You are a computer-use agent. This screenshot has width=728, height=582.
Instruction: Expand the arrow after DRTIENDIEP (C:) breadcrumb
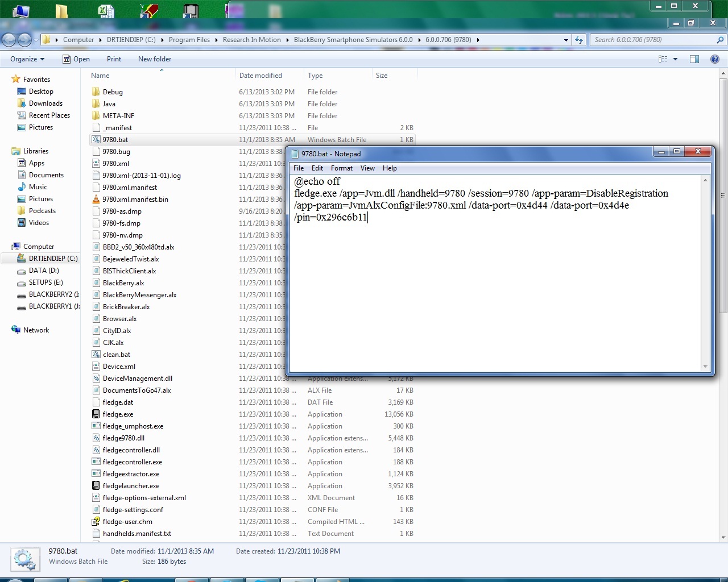click(163, 40)
